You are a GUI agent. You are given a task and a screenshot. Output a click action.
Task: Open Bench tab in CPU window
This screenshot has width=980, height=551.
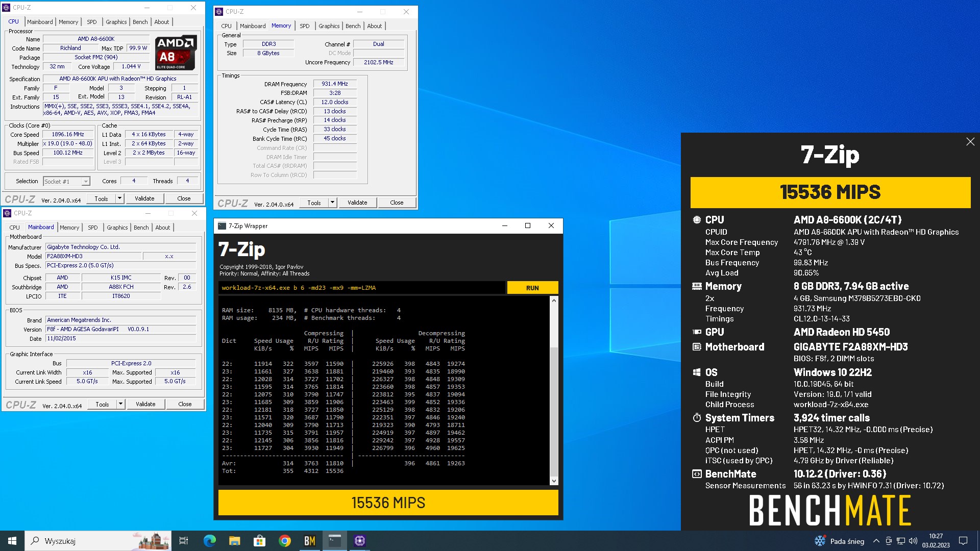pyautogui.click(x=140, y=22)
